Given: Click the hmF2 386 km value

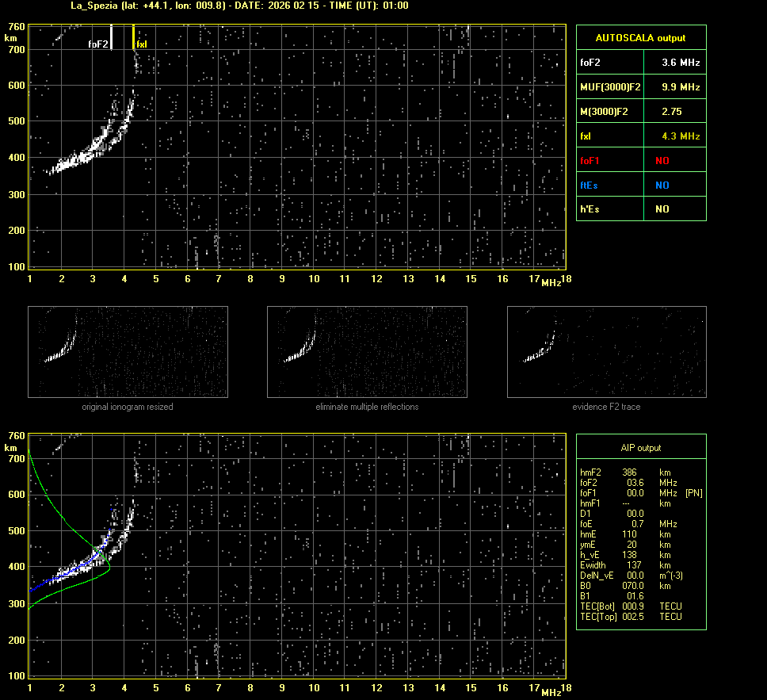Looking at the screenshot, I should click(x=630, y=472).
